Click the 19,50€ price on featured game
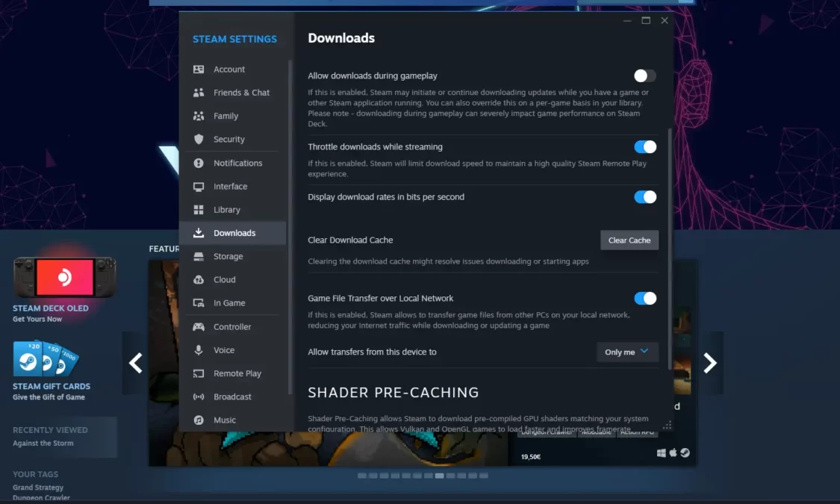The height and width of the screenshot is (504, 840). pyautogui.click(x=531, y=457)
